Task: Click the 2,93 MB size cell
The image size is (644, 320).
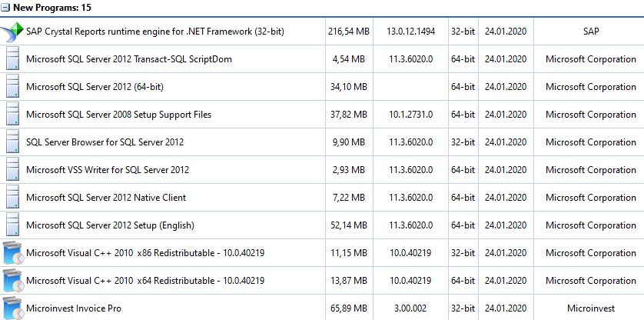Action: (x=349, y=169)
